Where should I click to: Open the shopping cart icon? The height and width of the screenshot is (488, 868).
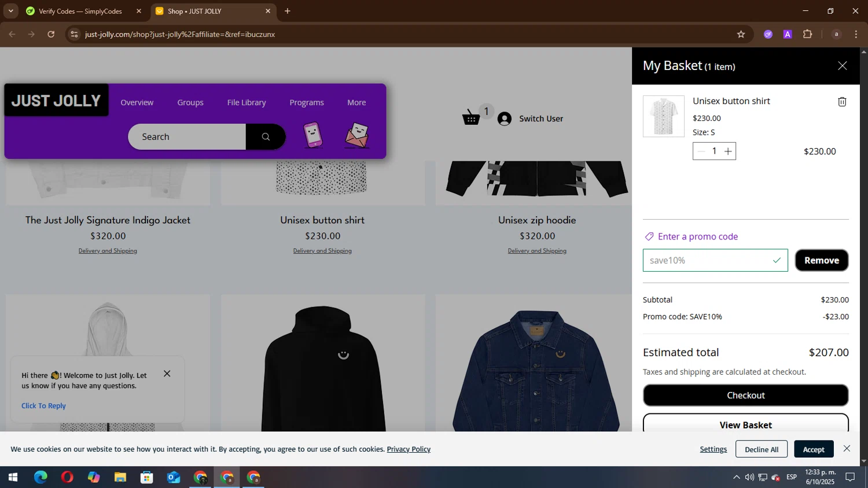(x=471, y=117)
